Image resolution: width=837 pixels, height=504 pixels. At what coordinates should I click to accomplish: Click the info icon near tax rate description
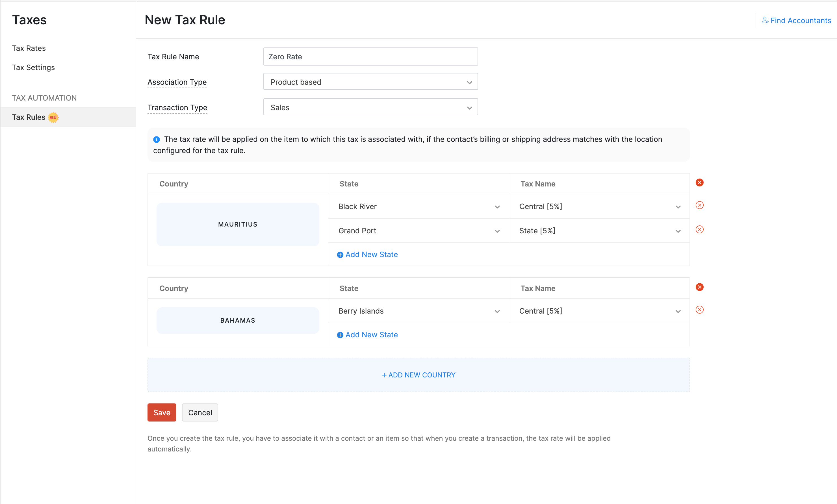(157, 139)
